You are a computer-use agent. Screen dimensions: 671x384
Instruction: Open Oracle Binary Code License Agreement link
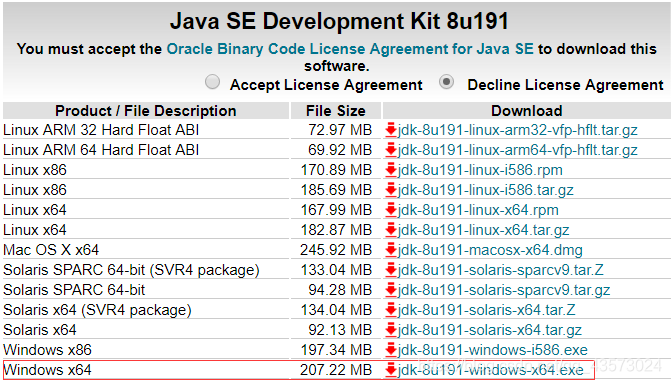pos(350,49)
